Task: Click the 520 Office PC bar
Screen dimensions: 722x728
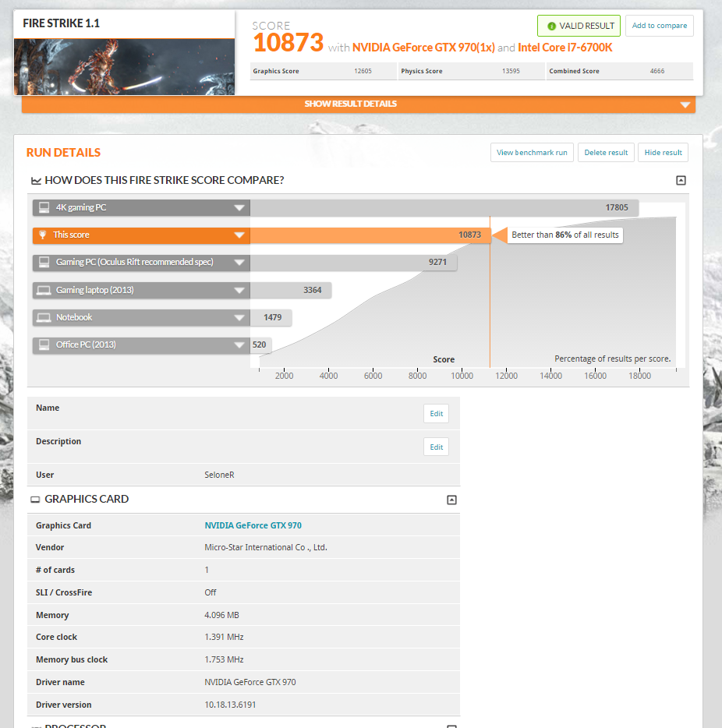Action: (x=260, y=345)
